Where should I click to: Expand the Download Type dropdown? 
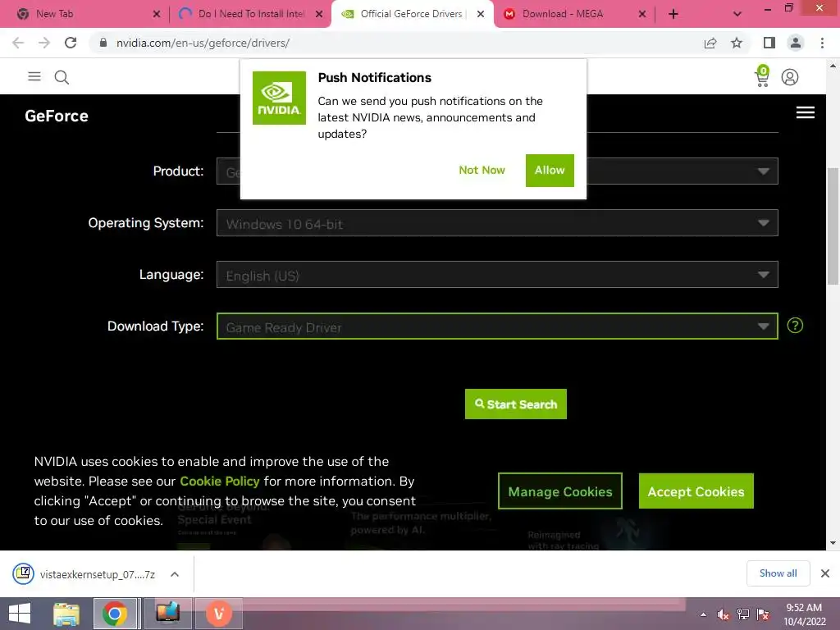[497, 326]
